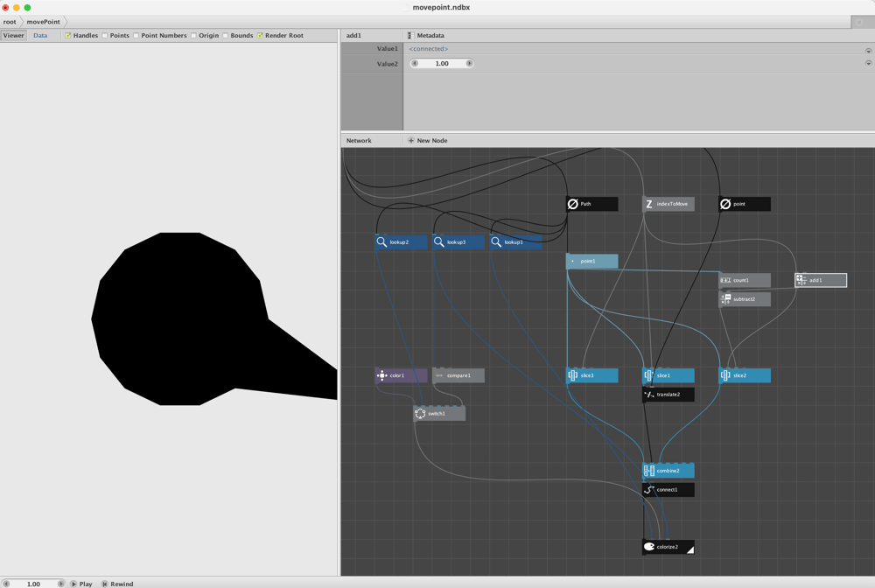Click the combine2 node icon
Image resolution: width=875 pixels, height=588 pixels.
pos(649,471)
